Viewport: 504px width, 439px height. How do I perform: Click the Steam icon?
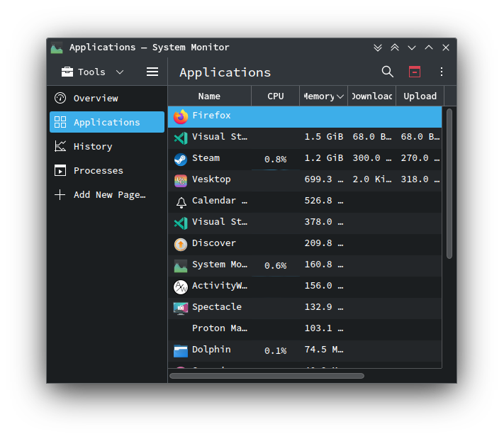pos(181,160)
